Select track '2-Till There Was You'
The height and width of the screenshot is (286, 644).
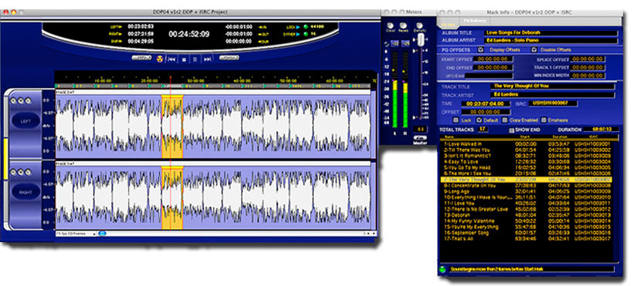pos(526,150)
